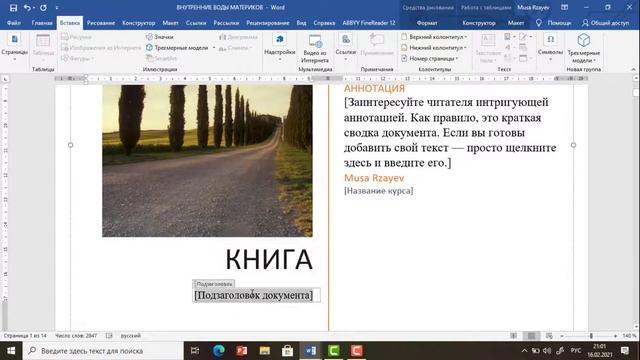Redo the last action
Image resolution: width=640 pixels, height=360 pixels.
[43, 8]
